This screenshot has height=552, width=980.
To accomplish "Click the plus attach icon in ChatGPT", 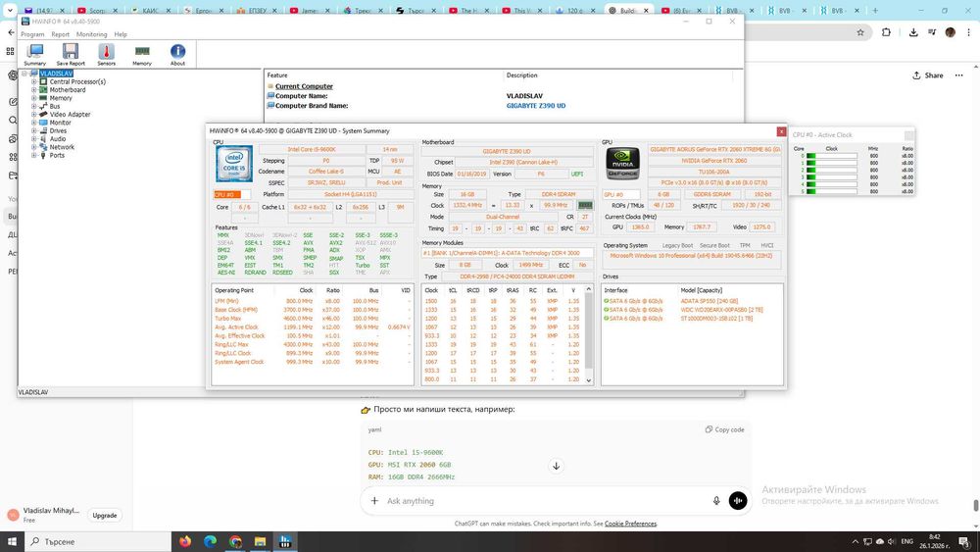I will pyautogui.click(x=374, y=501).
